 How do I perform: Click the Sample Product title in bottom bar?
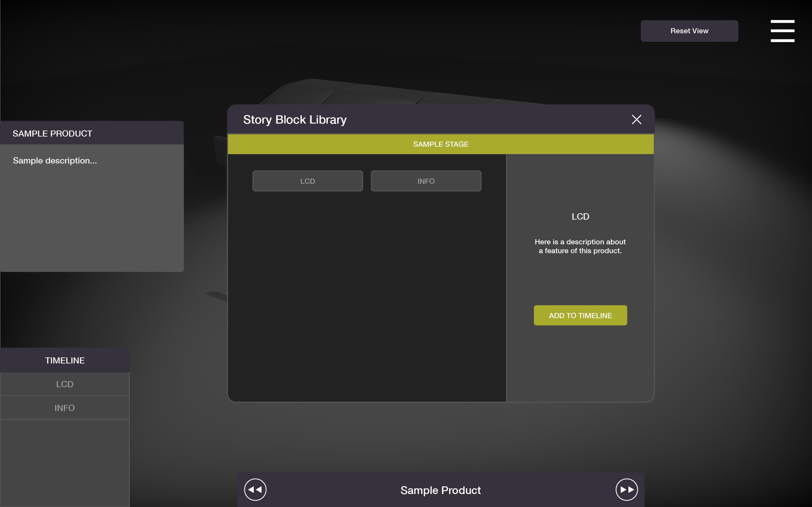[x=440, y=490]
